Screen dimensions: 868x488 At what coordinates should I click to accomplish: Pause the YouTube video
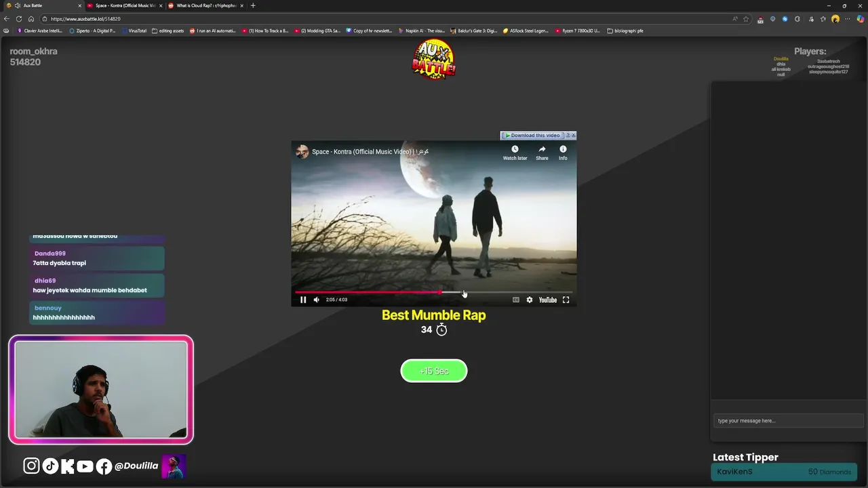(x=303, y=300)
